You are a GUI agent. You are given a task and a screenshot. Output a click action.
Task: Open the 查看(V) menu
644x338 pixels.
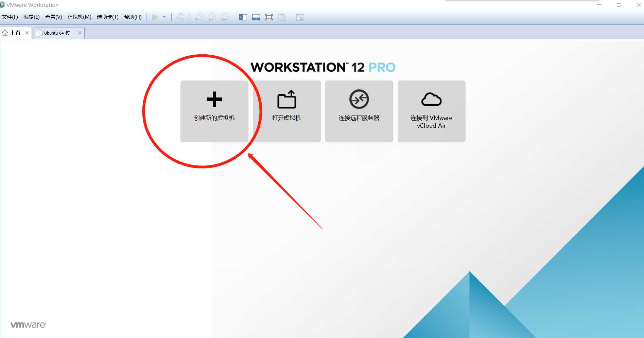[54, 17]
